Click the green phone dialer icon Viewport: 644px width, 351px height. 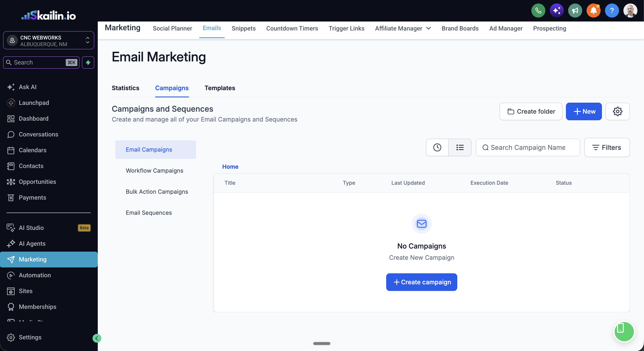pyautogui.click(x=538, y=11)
